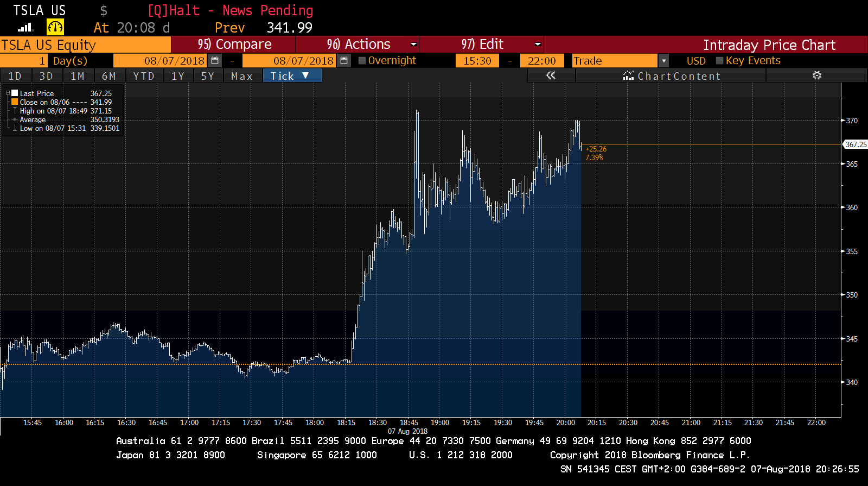Click the 7.39% percent change label
The height and width of the screenshot is (486, 868).
[594, 157]
